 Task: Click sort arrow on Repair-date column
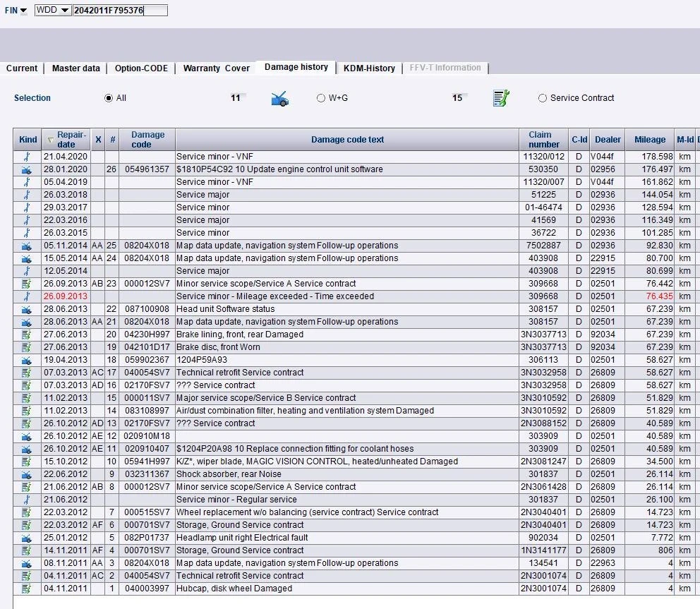[x=50, y=140]
